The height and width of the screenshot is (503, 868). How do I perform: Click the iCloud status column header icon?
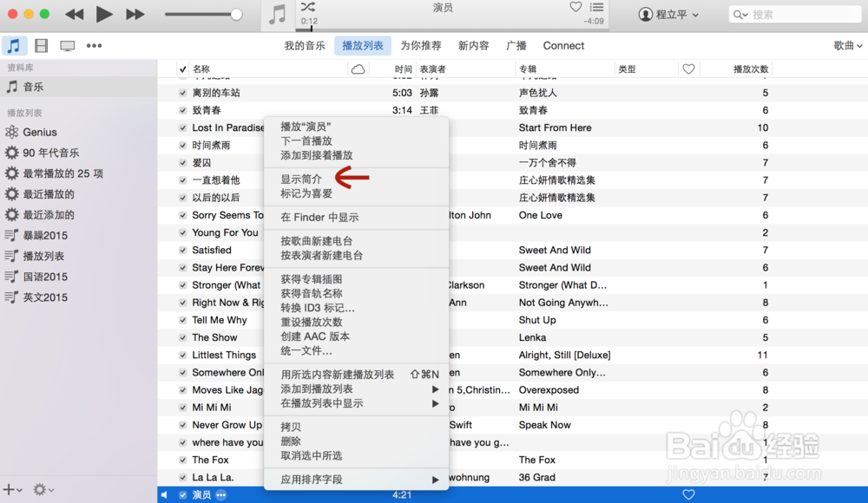(x=358, y=69)
